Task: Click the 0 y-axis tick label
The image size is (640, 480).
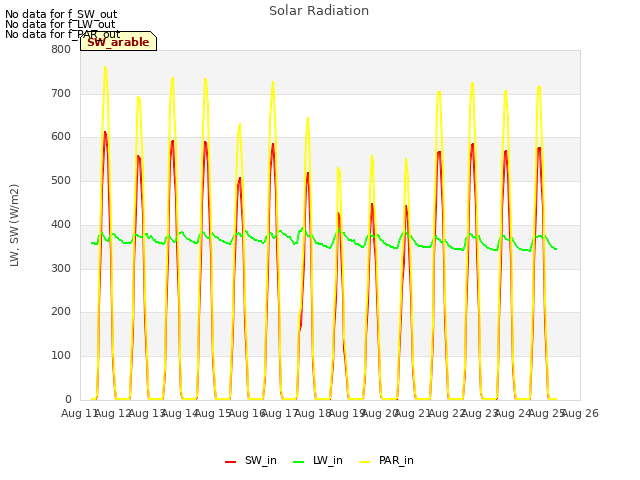Action: click(x=68, y=399)
